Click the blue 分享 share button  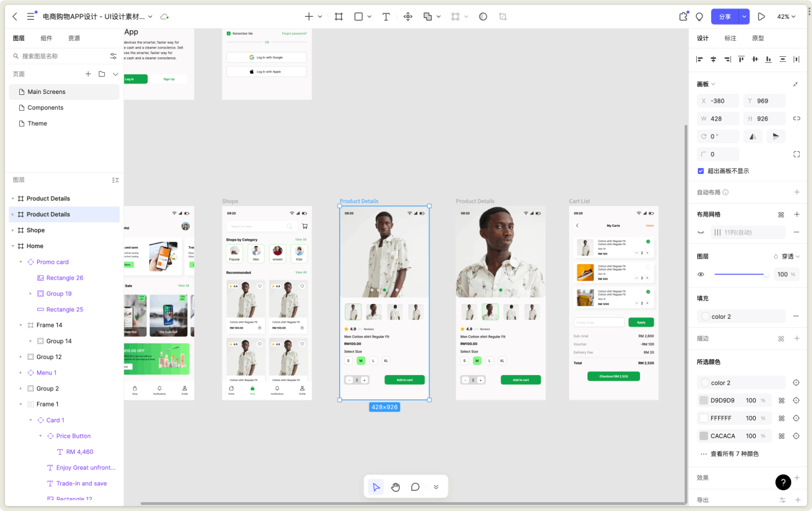[725, 17]
